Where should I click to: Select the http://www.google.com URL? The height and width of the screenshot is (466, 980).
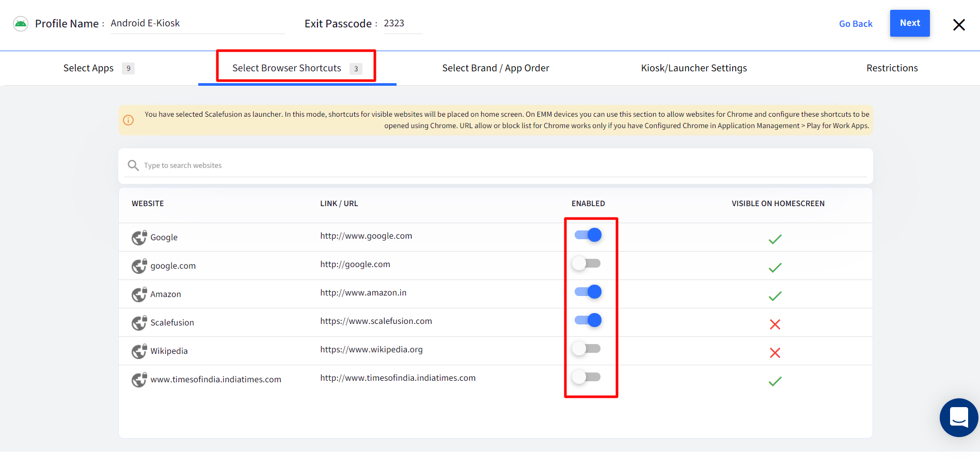(366, 236)
